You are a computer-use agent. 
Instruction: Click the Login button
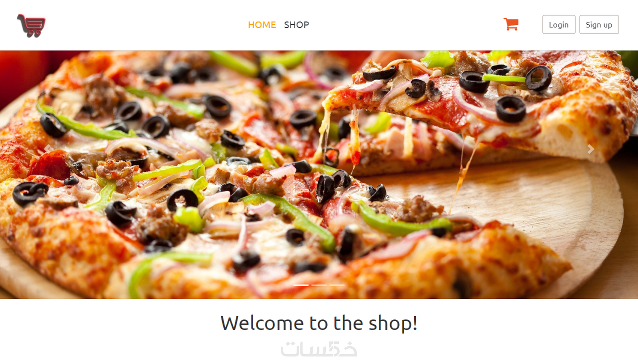point(558,25)
